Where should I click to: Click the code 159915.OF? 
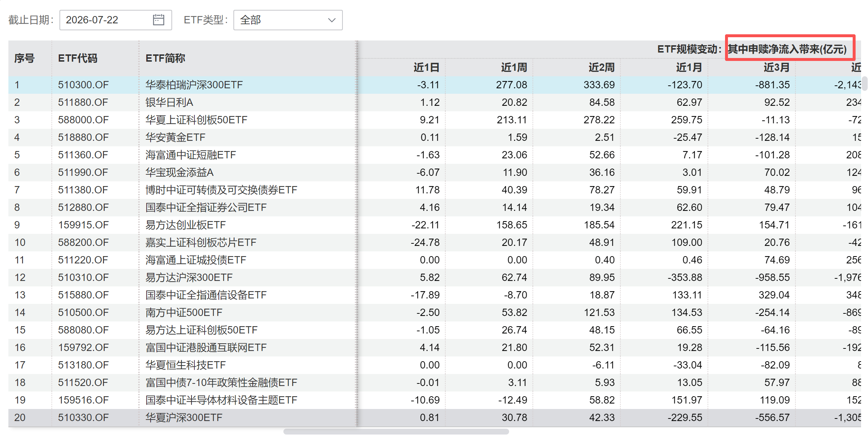coord(83,225)
